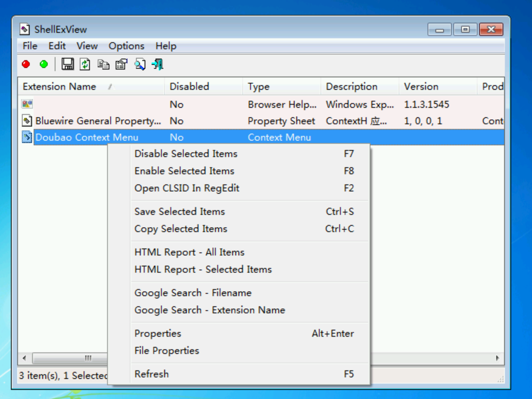Select the Bluewire General Property row
The height and width of the screenshot is (399, 532).
261,121
